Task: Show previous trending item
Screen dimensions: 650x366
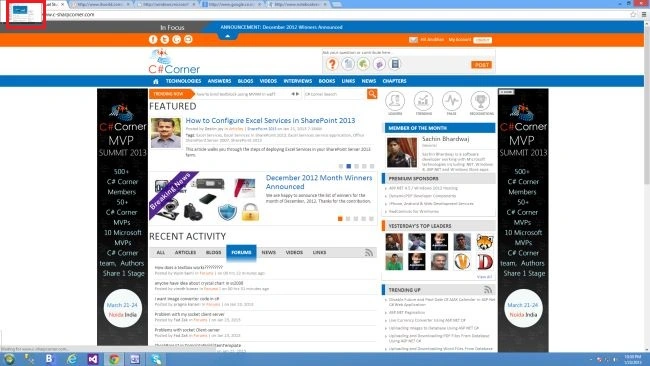Action: [293, 94]
